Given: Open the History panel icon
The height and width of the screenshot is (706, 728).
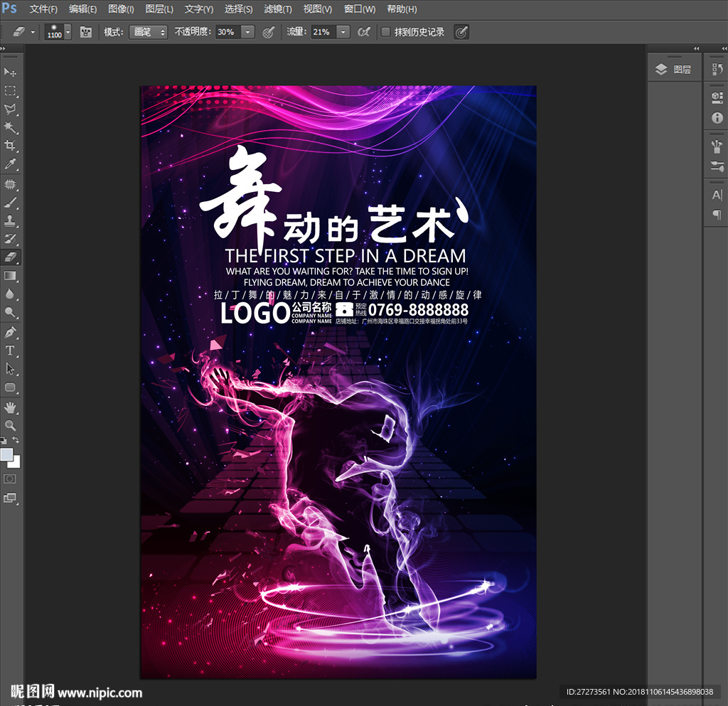Looking at the screenshot, I should point(717,70).
